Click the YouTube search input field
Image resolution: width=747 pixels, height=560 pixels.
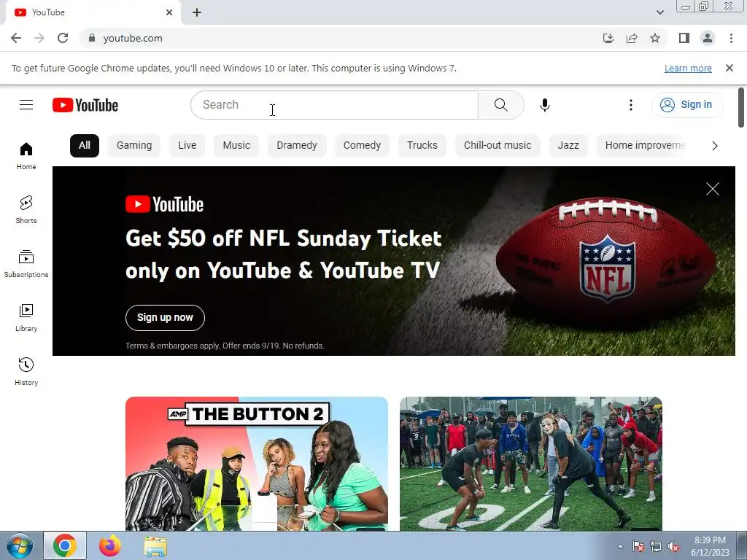click(334, 105)
